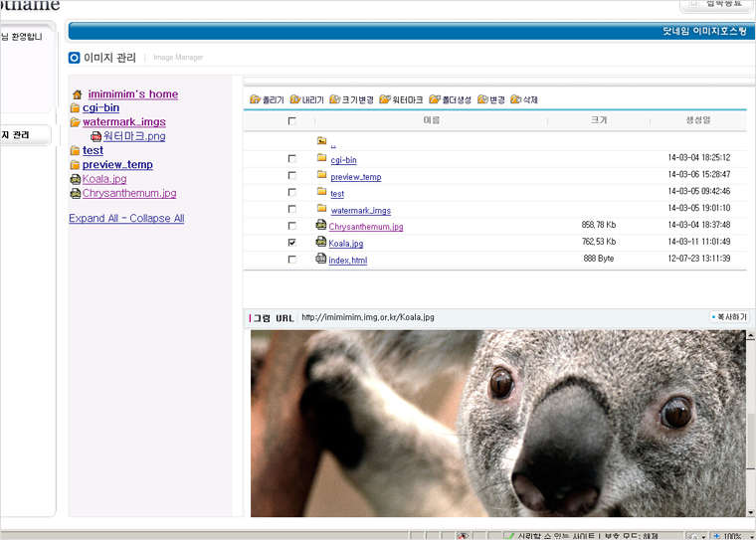Viewport: 756px width, 540px height.
Task: Click the parent directory folder icon
Action: [x=321, y=141]
